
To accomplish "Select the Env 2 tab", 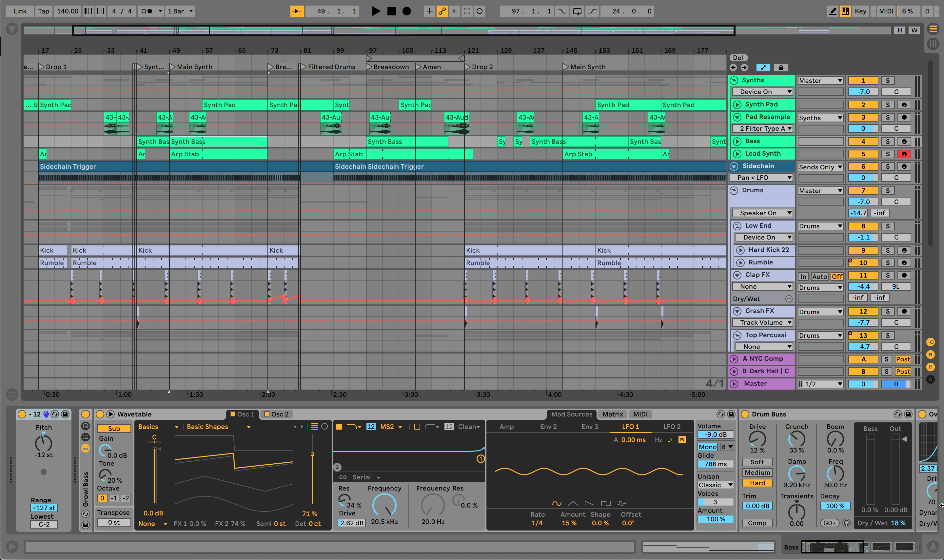I will coord(548,426).
